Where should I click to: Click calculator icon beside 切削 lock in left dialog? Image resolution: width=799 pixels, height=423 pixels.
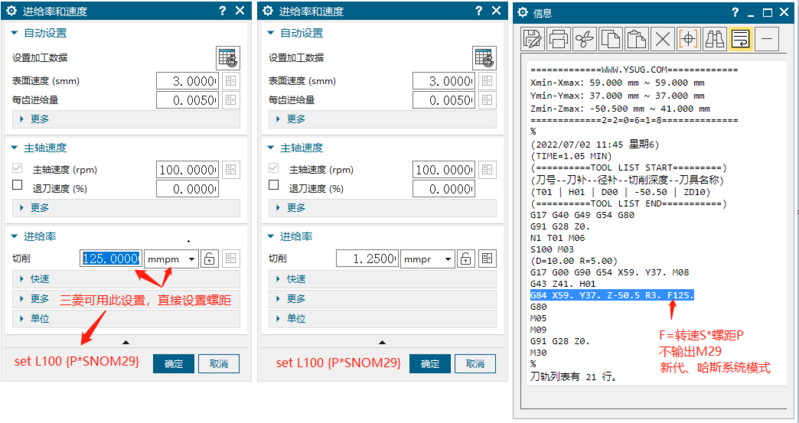[231, 258]
